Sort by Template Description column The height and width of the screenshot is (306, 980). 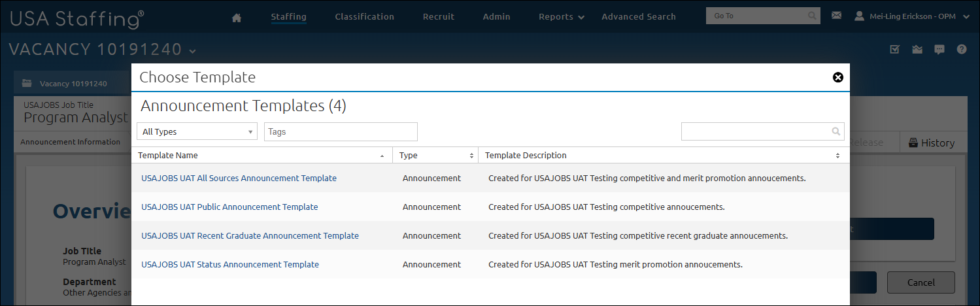[663, 156]
